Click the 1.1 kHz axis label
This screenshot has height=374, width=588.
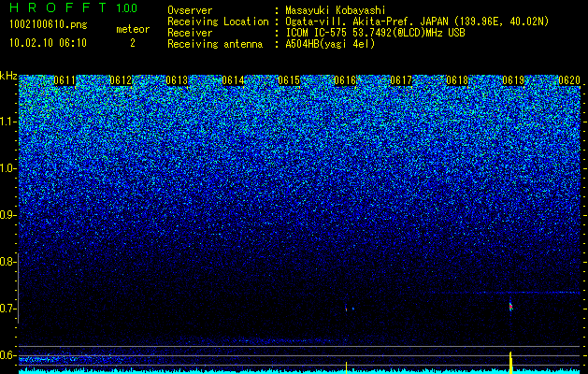(7, 122)
